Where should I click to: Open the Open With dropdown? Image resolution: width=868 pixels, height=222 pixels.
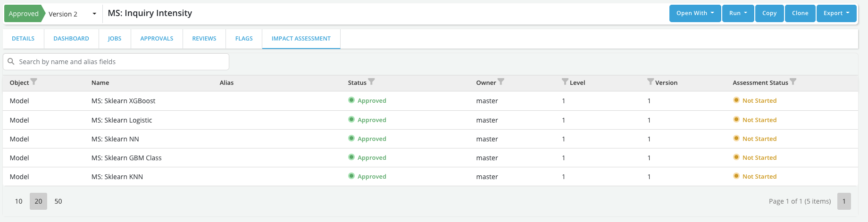coord(695,13)
